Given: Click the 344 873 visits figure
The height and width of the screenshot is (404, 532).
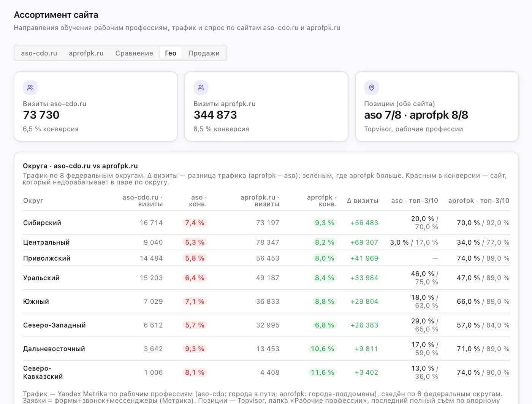Looking at the screenshot, I should pyautogui.click(x=215, y=115).
